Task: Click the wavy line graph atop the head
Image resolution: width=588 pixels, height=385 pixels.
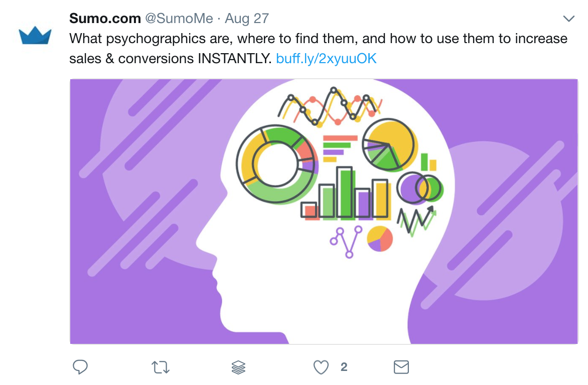Action: (330, 107)
